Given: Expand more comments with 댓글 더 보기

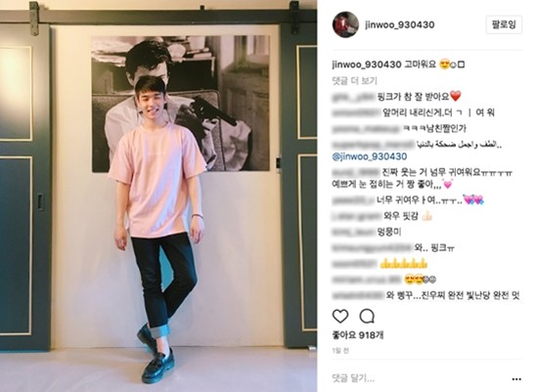Looking at the screenshot, I should (354, 81).
